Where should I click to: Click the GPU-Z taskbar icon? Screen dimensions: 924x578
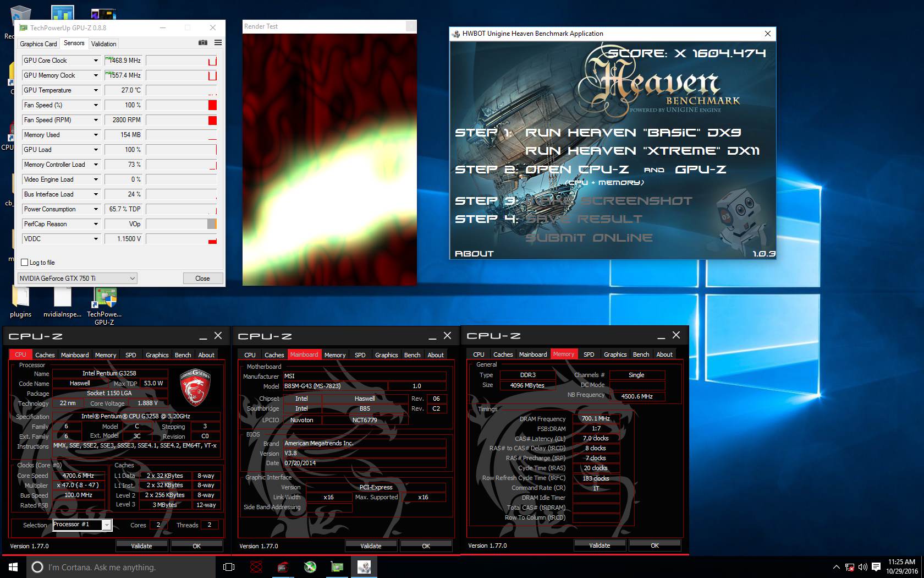click(x=337, y=567)
